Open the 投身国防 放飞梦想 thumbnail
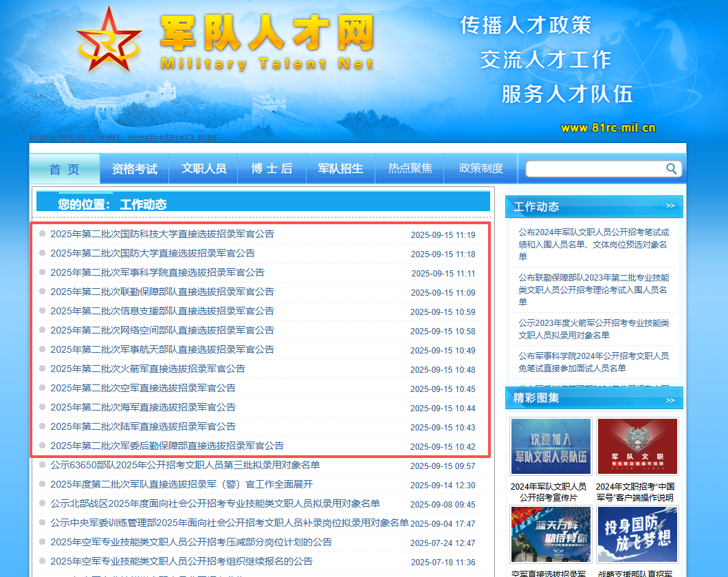 tap(637, 534)
